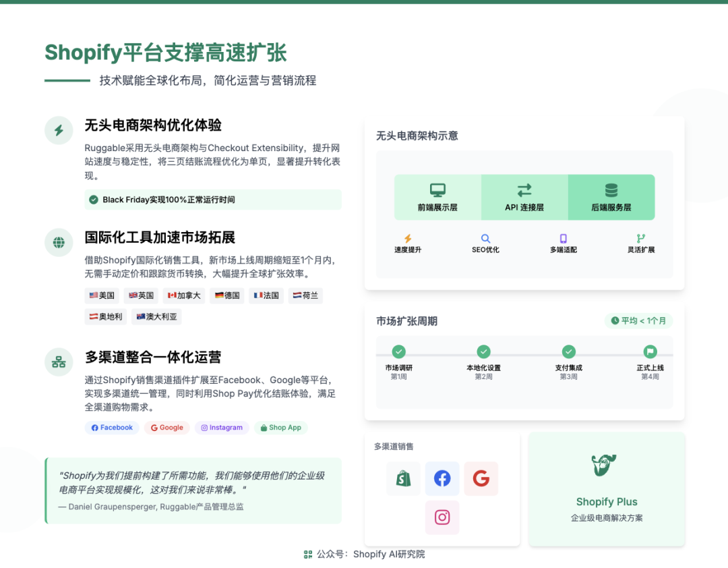The width and height of the screenshot is (728, 568).
Task: Select the 美国 country tag
Action: (102, 295)
